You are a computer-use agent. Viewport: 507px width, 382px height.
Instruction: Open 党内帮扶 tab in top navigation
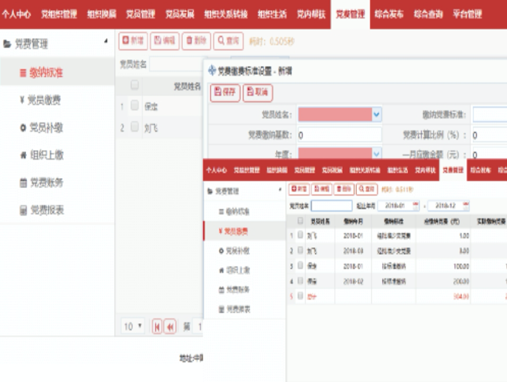coord(311,14)
